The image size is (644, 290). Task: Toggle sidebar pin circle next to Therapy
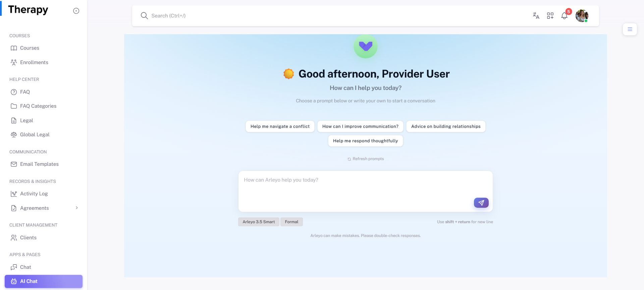pyautogui.click(x=76, y=11)
